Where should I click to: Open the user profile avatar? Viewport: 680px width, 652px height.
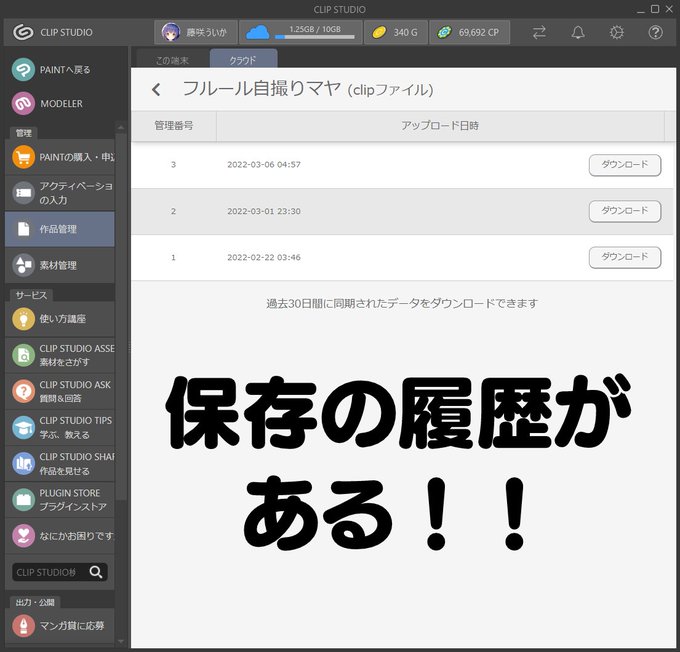(x=171, y=32)
